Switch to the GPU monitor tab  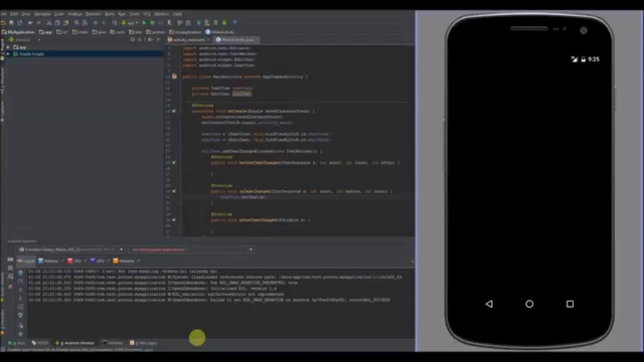100,261
